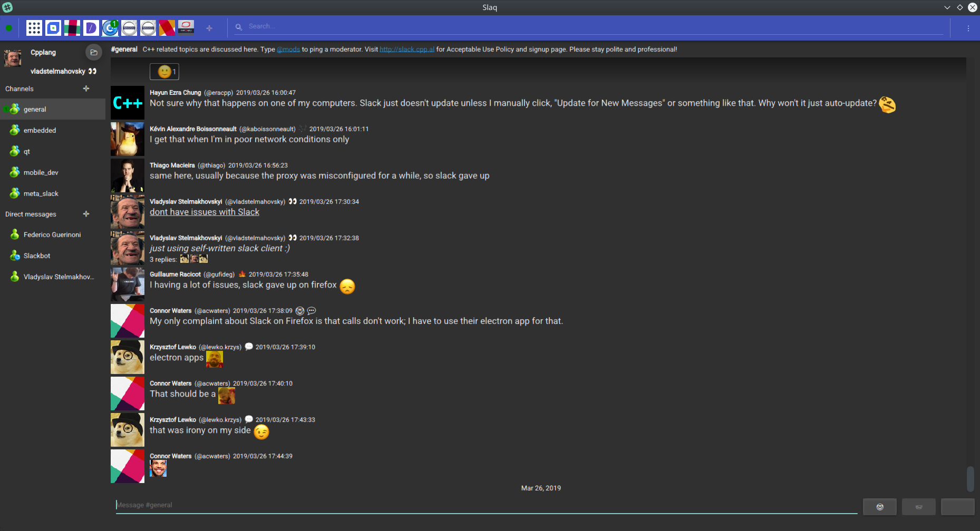Click the Channels section header
Image resolution: width=980 pixels, height=531 pixels.
[x=20, y=88]
